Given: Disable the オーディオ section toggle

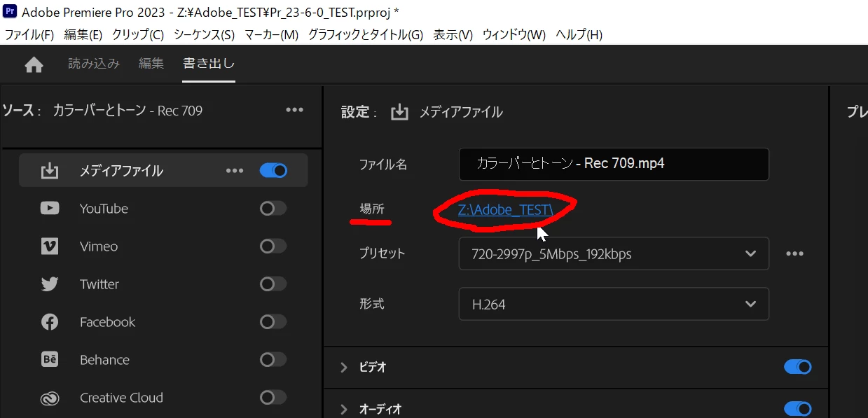Looking at the screenshot, I should coord(798,409).
